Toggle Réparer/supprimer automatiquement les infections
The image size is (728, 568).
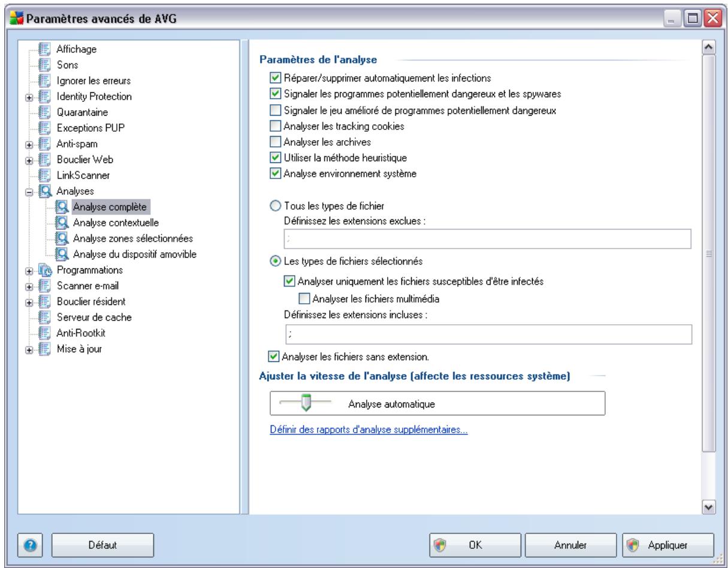[x=275, y=77]
